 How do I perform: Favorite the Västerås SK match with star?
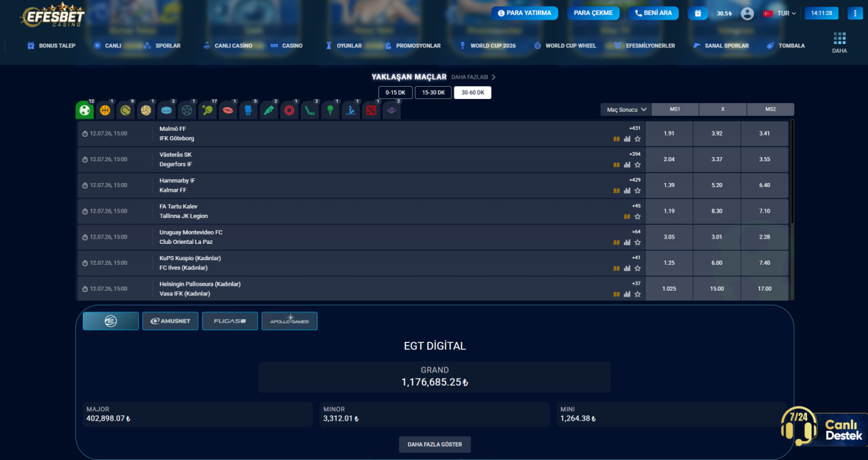637,165
